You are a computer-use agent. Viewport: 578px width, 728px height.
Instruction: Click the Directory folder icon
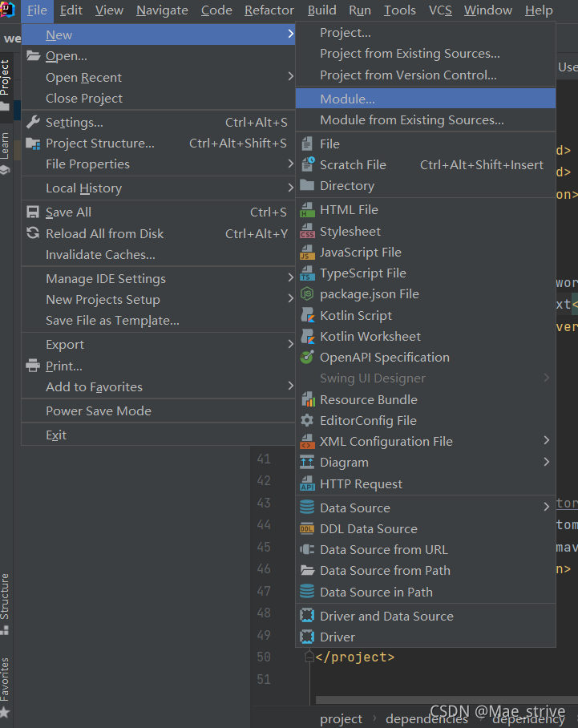307,185
